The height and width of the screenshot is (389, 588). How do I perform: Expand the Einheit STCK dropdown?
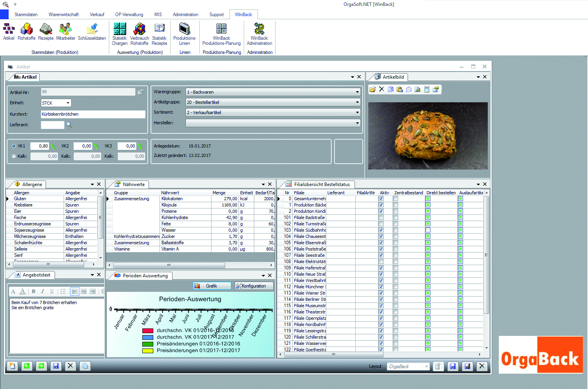click(x=68, y=103)
